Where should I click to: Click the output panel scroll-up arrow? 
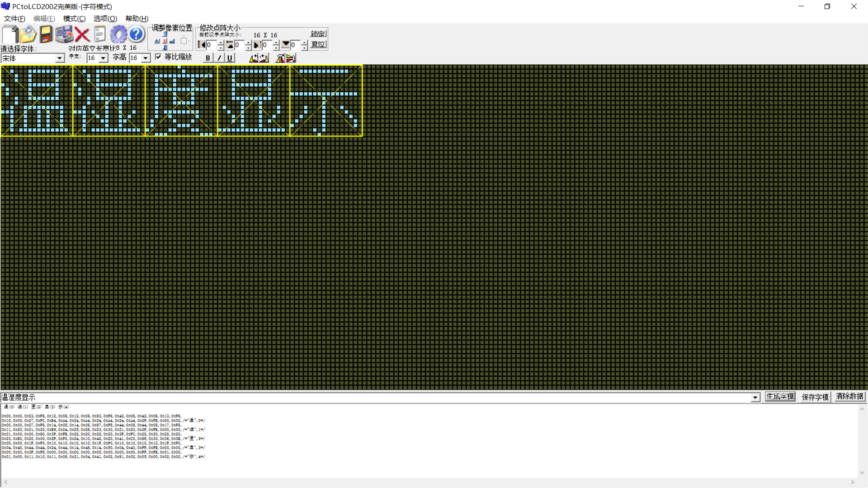(x=862, y=409)
